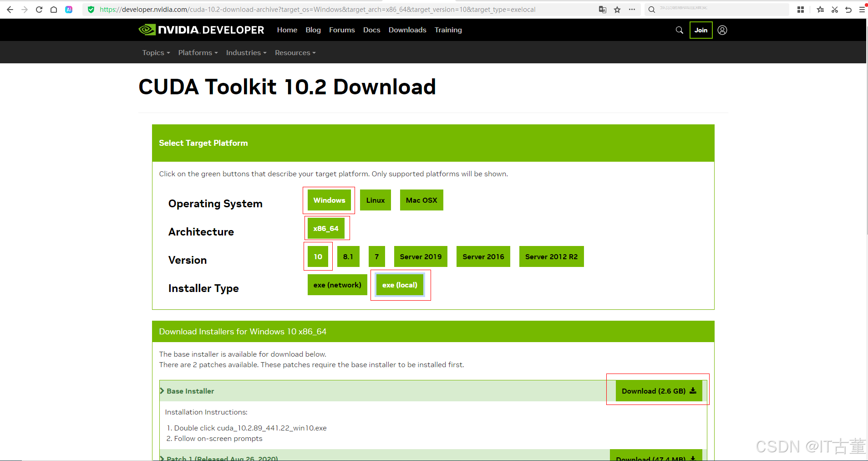This screenshot has height=461, width=868.
Task: Open the Forums nav item
Action: point(342,30)
